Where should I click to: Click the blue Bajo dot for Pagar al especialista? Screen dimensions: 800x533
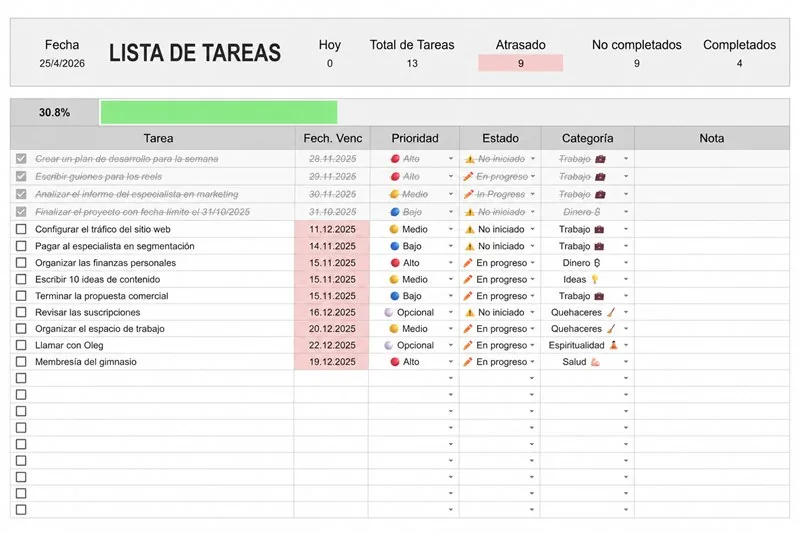[394, 246]
